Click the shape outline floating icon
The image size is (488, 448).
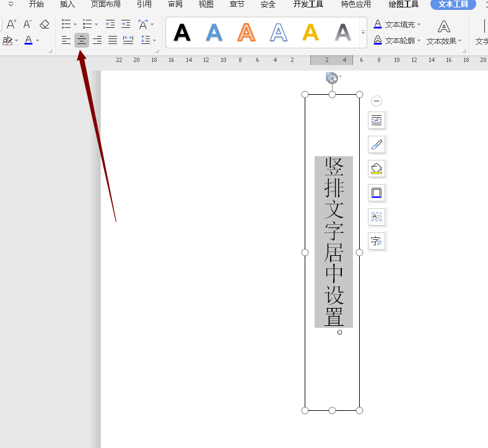(376, 193)
